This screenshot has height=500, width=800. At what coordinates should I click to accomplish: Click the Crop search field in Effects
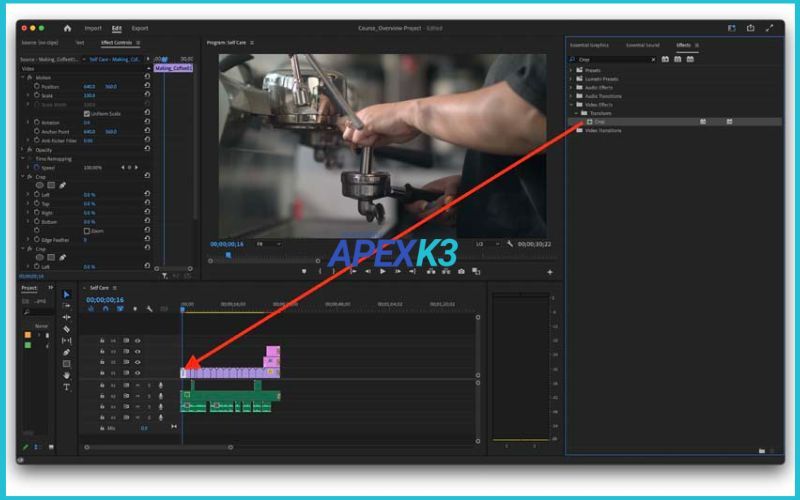(612, 59)
